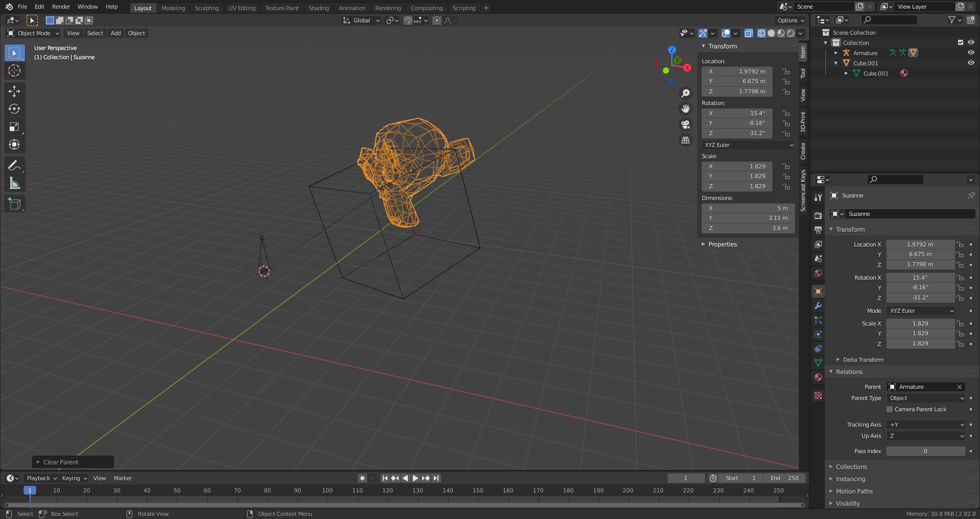The image size is (980, 519).
Task: Open the File menu
Action: (22, 7)
